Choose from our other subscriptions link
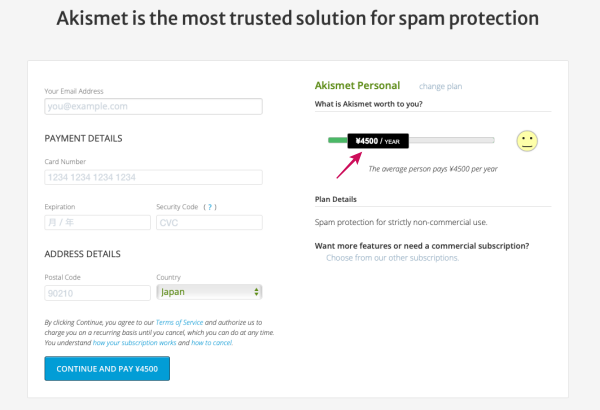This screenshot has width=600, height=410. pyautogui.click(x=392, y=258)
